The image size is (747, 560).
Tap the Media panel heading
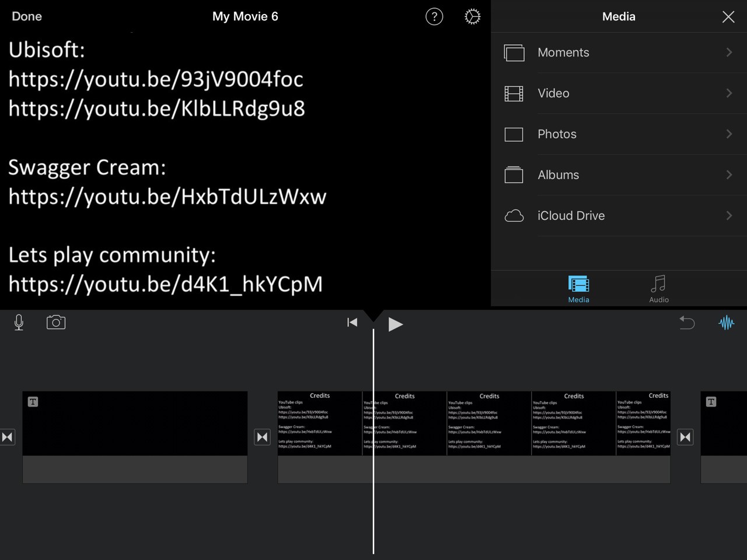619,16
